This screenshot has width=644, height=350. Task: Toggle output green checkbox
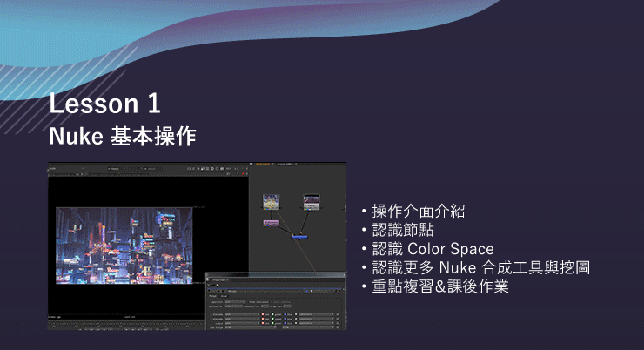pyautogui.click(x=272, y=323)
